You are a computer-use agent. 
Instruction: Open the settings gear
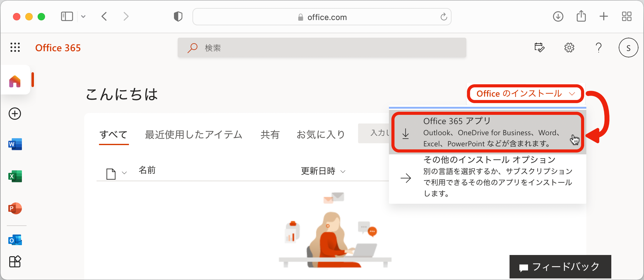pos(569,48)
